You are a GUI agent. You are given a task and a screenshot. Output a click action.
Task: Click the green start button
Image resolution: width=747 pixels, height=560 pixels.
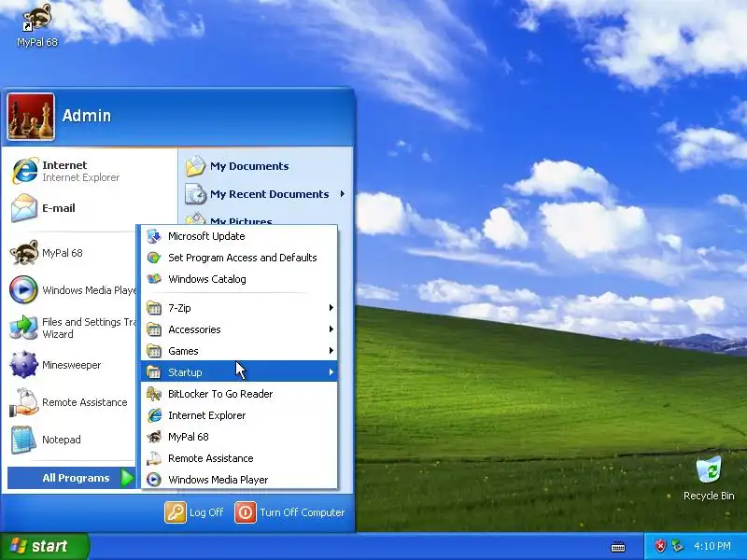click(44, 546)
